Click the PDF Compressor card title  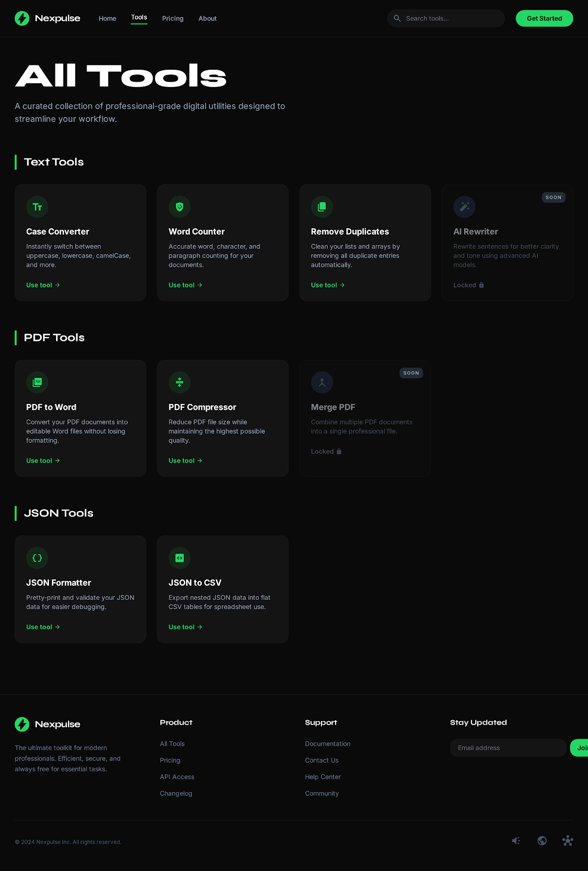202,407
